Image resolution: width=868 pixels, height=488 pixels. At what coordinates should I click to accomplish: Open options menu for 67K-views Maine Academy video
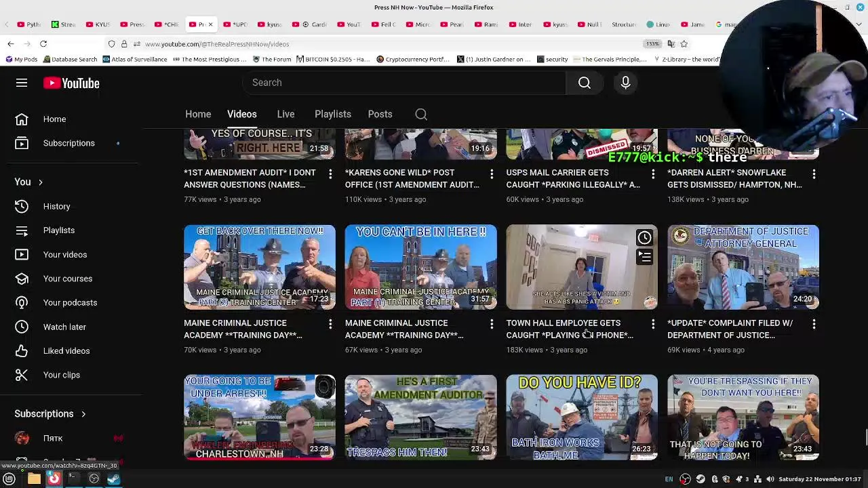pyautogui.click(x=492, y=325)
